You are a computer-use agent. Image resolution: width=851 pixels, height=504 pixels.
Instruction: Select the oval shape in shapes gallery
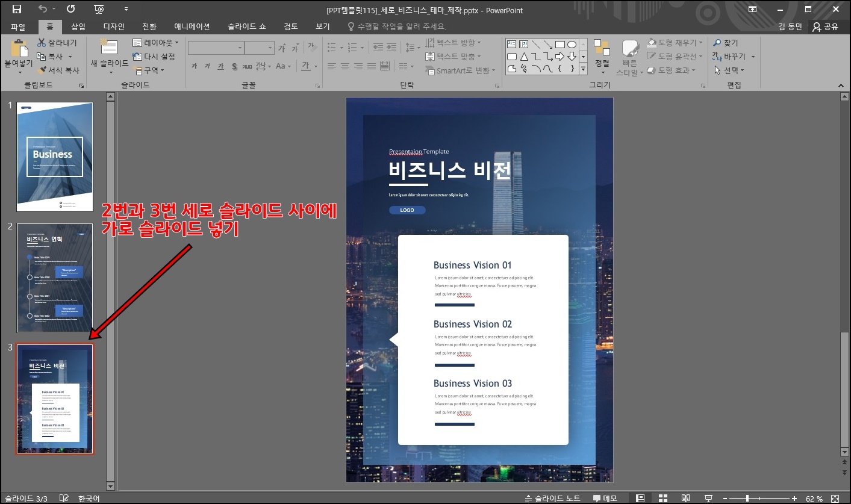click(572, 45)
